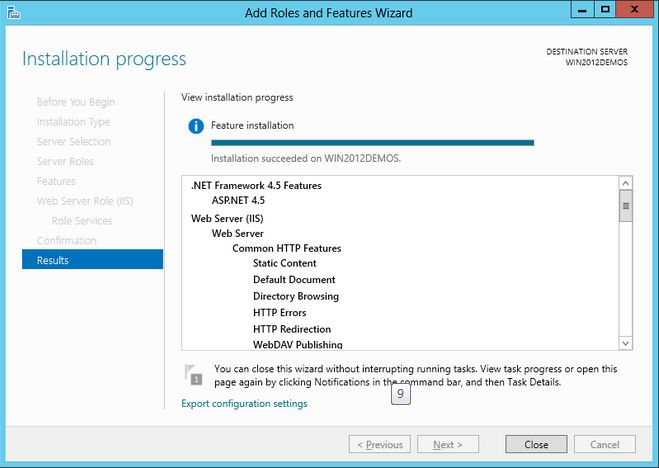Go to the Installation Type step
Image resolution: width=659 pixels, height=468 pixels.
click(73, 122)
